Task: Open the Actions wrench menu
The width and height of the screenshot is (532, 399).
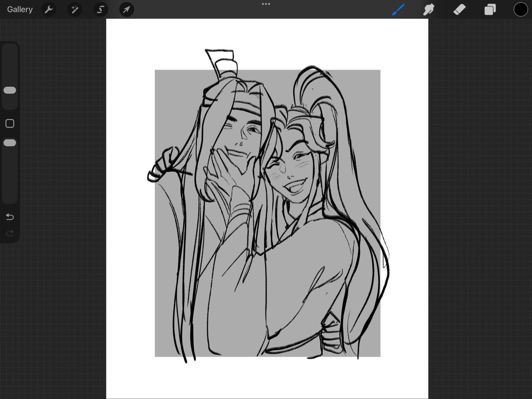Action: (49, 9)
